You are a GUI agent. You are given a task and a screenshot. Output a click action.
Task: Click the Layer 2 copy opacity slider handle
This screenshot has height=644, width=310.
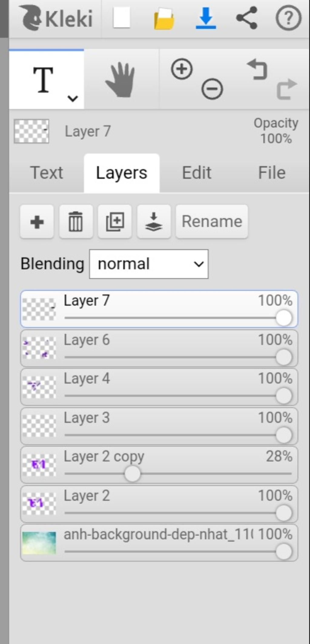coord(132,473)
